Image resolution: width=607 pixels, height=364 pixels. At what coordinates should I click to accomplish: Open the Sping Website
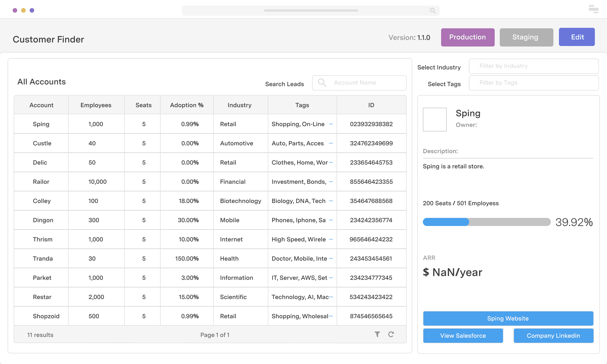click(508, 318)
